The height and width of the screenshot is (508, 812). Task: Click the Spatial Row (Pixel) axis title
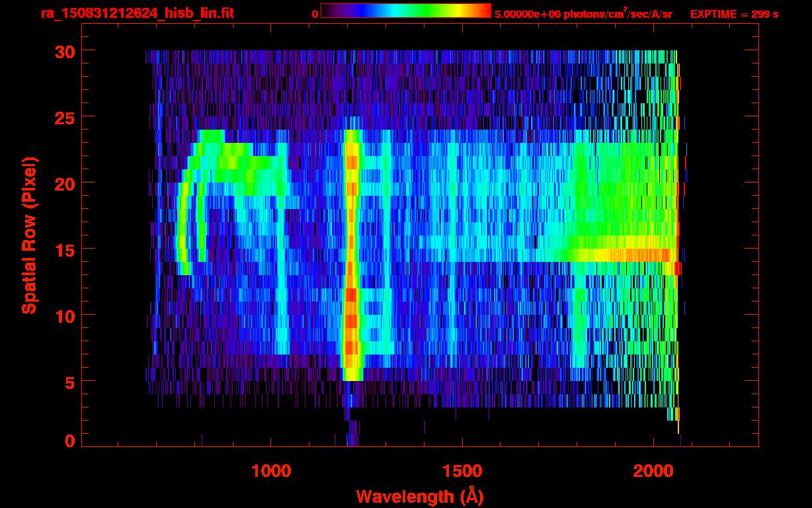[29, 235]
